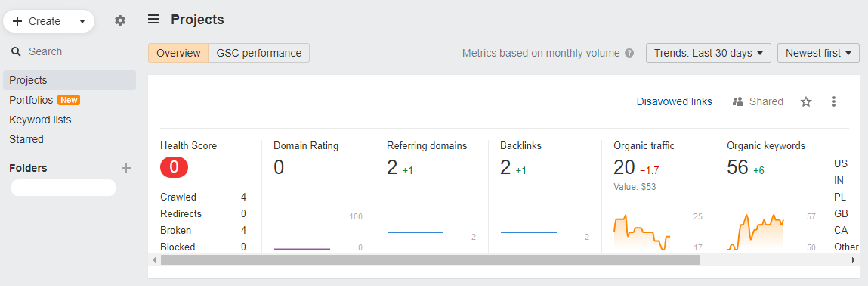Click the Shared label
Screen dimensions: 868x286
click(766, 101)
